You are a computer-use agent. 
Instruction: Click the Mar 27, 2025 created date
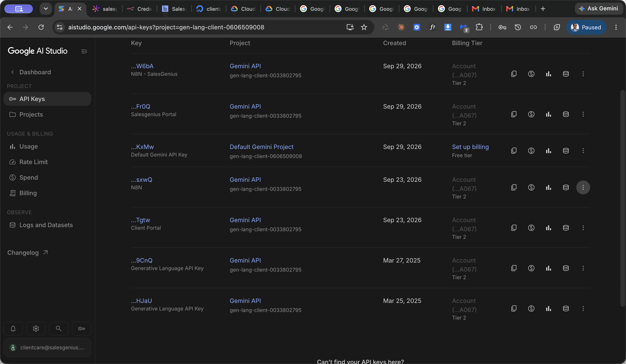coord(402,261)
